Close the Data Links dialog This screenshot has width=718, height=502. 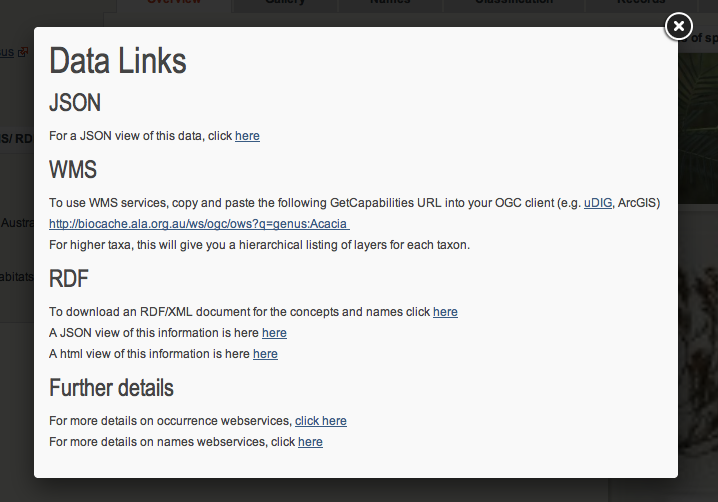pyautogui.click(x=678, y=27)
